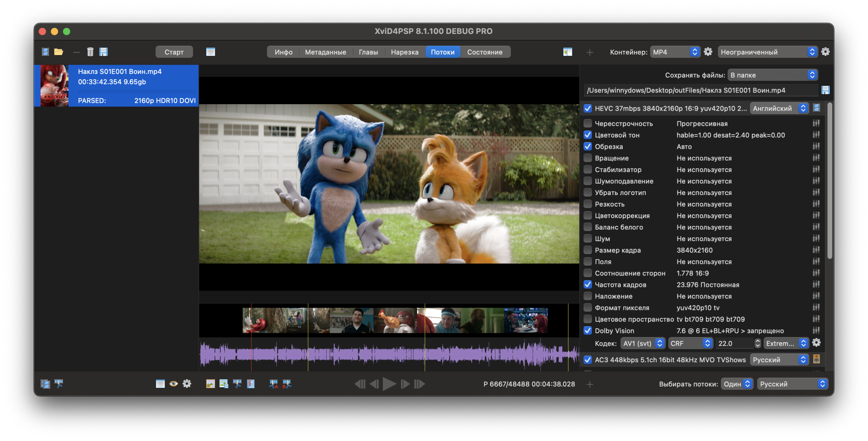Click the list view icon beside Старт
The width and height of the screenshot is (868, 441).
pyautogui.click(x=211, y=52)
